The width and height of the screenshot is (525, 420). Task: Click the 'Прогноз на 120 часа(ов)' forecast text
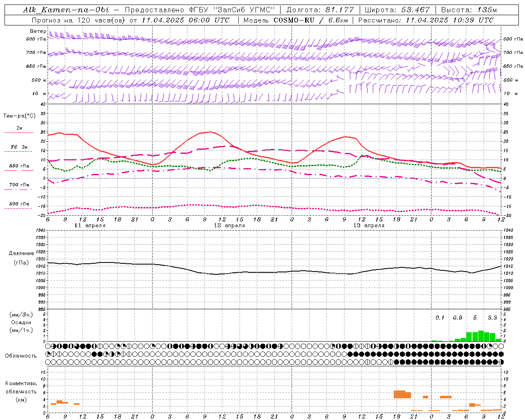(x=79, y=20)
